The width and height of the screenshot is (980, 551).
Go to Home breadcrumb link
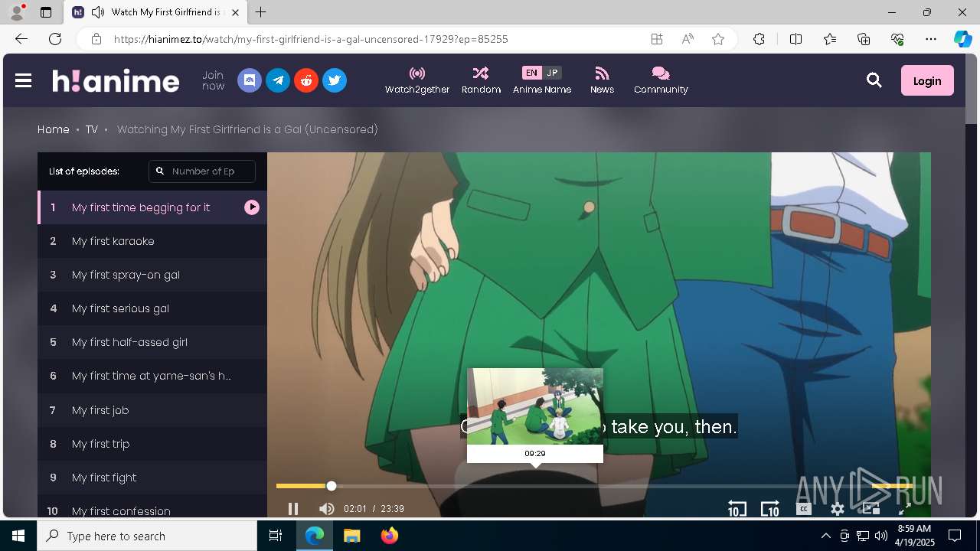point(54,129)
